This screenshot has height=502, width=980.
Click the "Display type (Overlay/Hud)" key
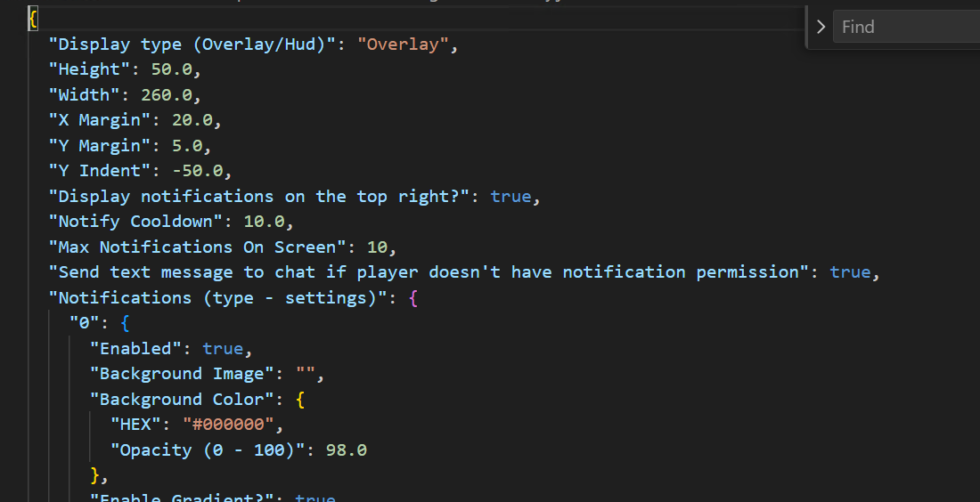point(192,44)
